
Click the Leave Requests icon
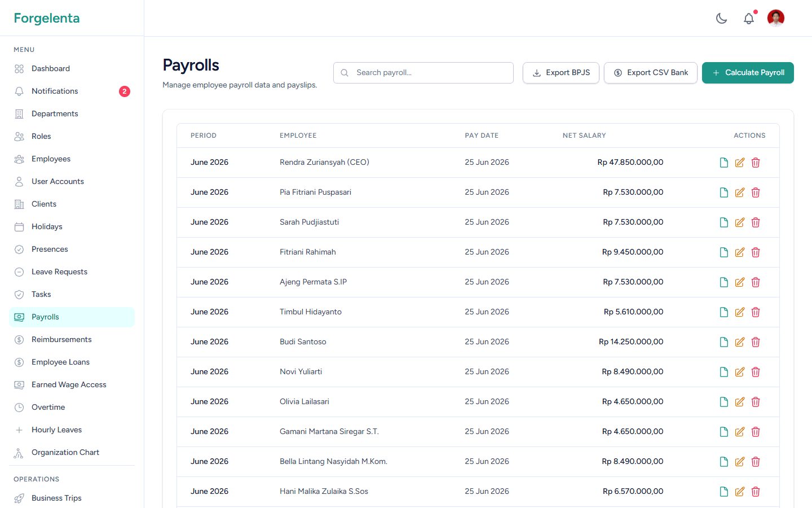coord(19,272)
